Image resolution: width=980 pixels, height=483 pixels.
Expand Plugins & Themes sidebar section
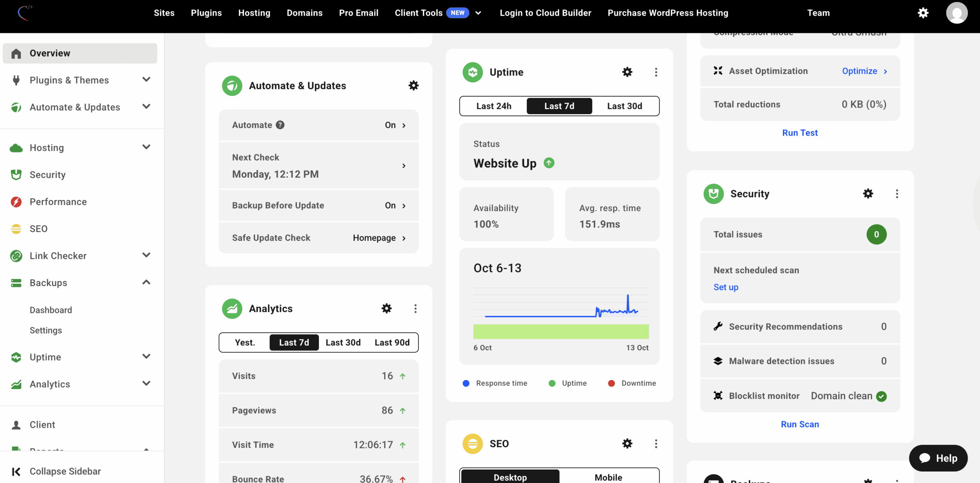(x=146, y=80)
